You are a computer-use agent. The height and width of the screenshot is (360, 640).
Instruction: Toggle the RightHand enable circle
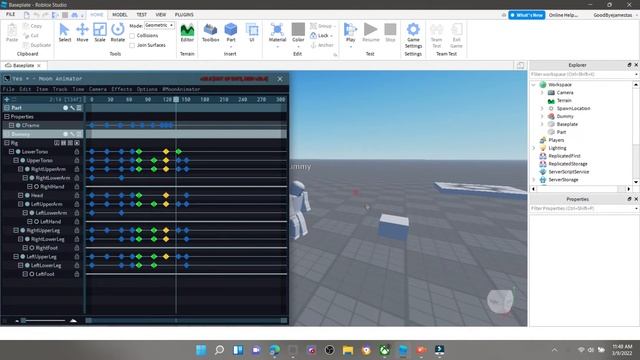tap(36, 187)
